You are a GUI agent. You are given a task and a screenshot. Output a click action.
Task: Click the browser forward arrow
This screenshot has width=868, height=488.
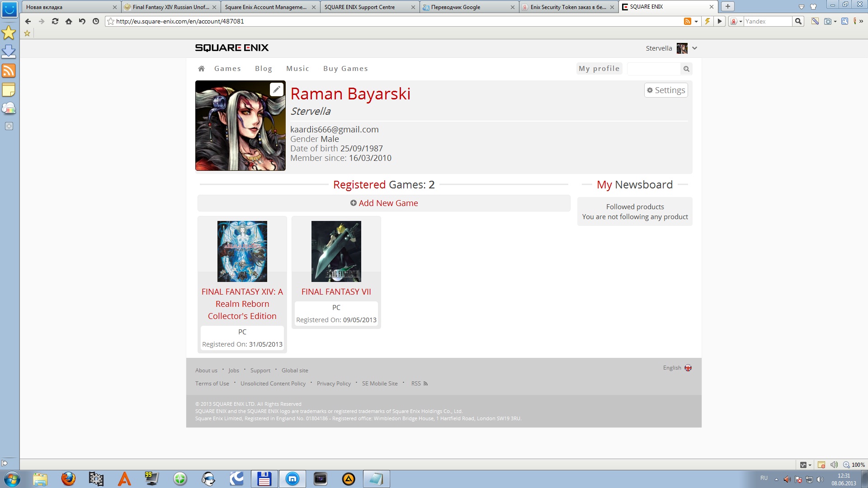pyautogui.click(x=42, y=21)
